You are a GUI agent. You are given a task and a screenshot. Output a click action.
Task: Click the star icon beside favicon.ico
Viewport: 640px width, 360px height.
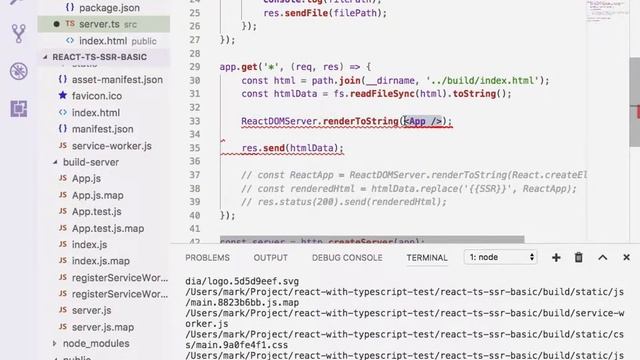pyautogui.click(x=62, y=96)
